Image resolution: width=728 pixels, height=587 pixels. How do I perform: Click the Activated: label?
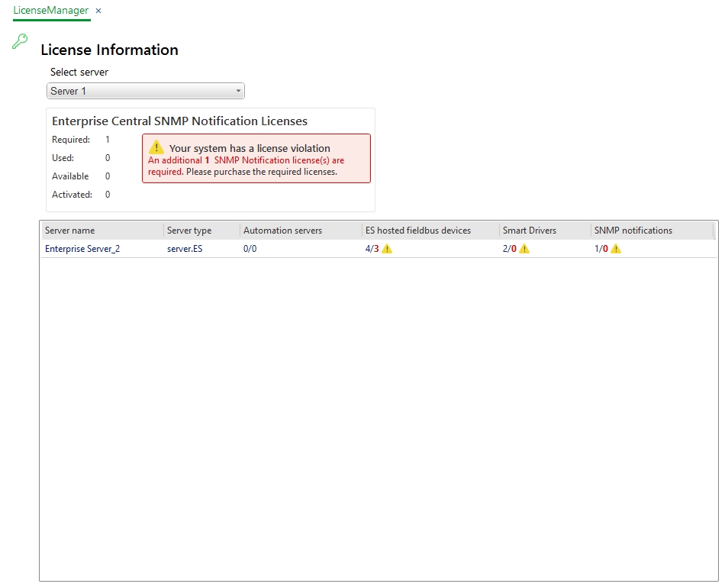coord(72,195)
